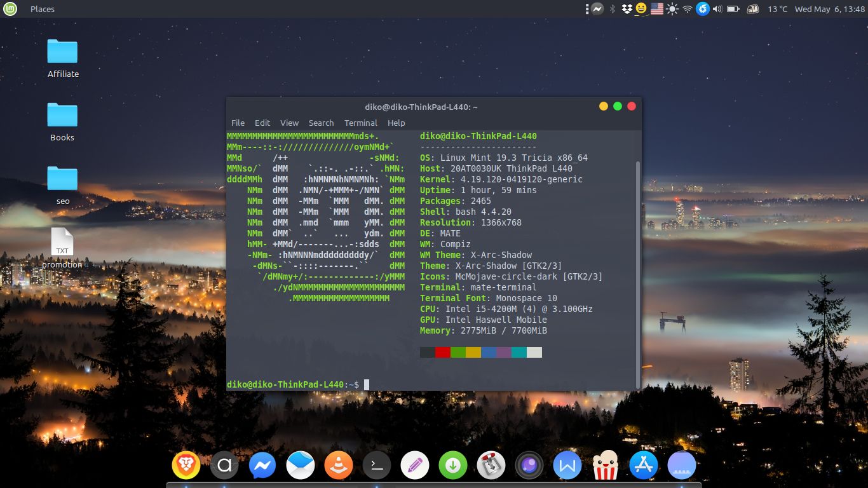Viewport: 868px width, 488px height.
Task: Open the Places menu in the top panel
Action: pos(42,9)
